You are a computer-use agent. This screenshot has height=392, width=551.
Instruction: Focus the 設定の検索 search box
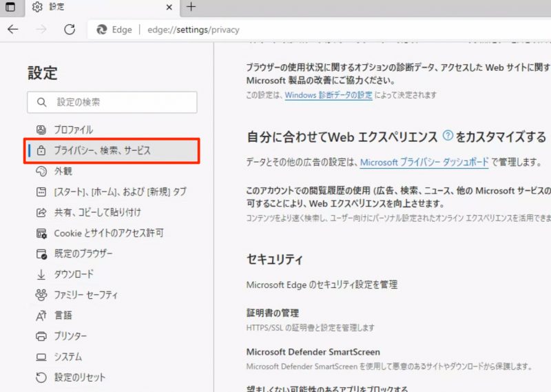(x=112, y=103)
